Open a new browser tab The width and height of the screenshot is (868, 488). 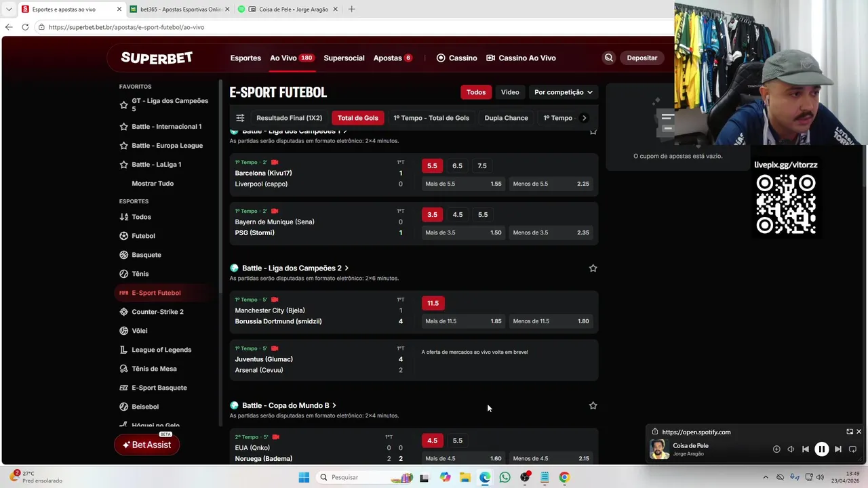(351, 9)
